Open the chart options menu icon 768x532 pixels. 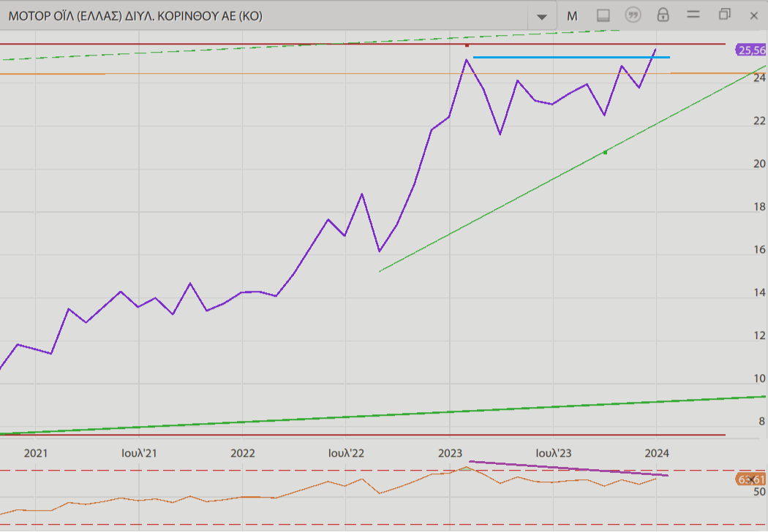[693, 15]
